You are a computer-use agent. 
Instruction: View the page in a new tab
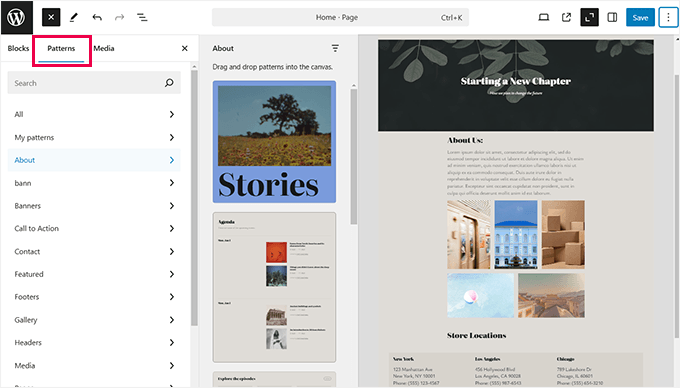[566, 17]
